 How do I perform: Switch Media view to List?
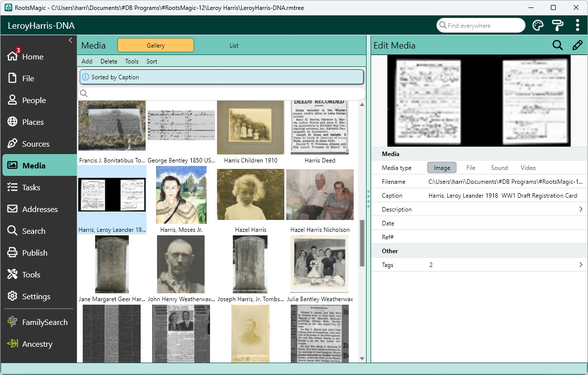(234, 46)
